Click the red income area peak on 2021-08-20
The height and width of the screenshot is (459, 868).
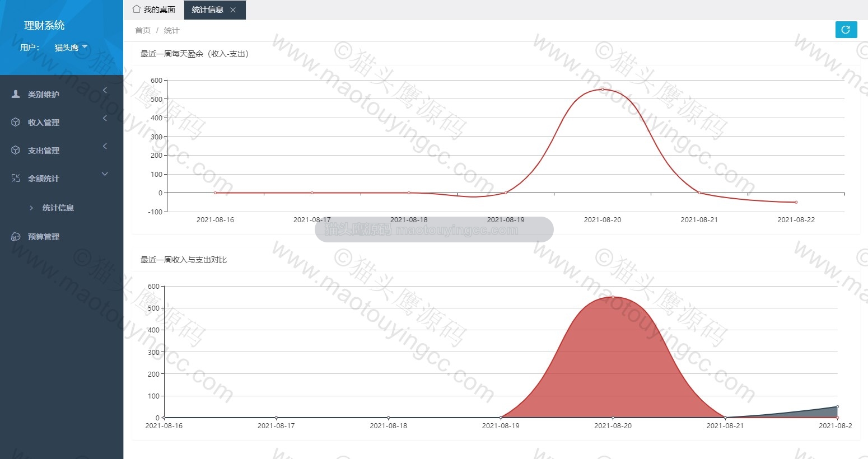click(x=613, y=297)
